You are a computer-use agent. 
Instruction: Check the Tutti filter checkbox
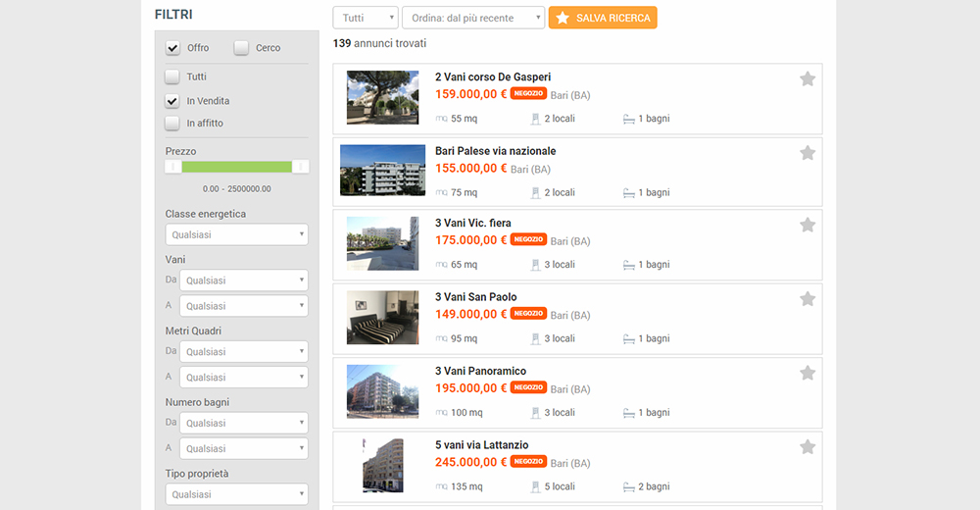171,76
